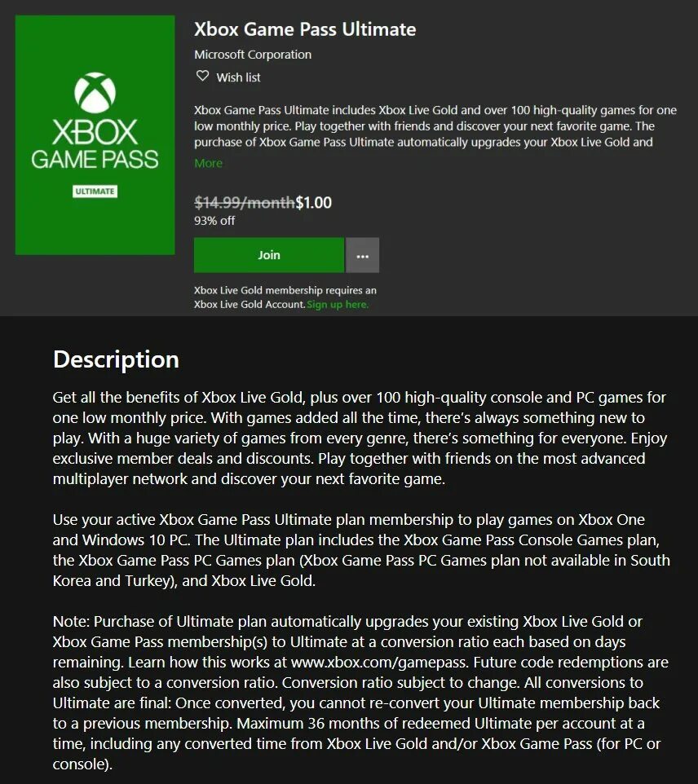This screenshot has height=784, width=698.
Task: Expand the summary with the More link
Action: point(208,163)
